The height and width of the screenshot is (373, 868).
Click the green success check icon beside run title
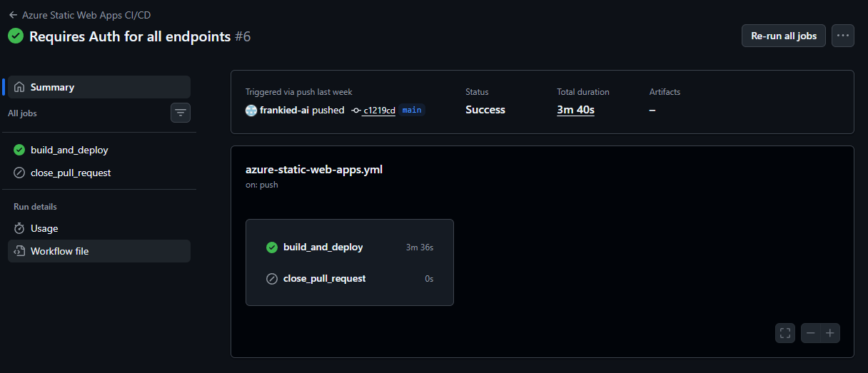(16, 36)
